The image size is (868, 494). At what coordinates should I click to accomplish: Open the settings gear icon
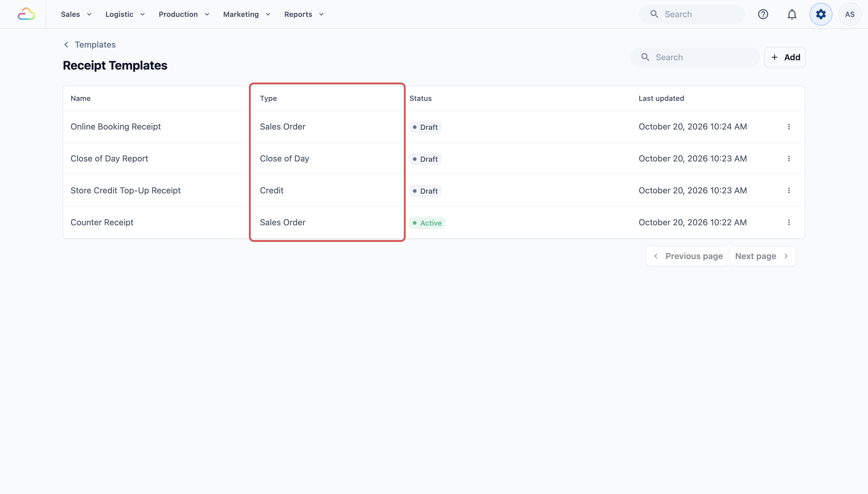820,14
